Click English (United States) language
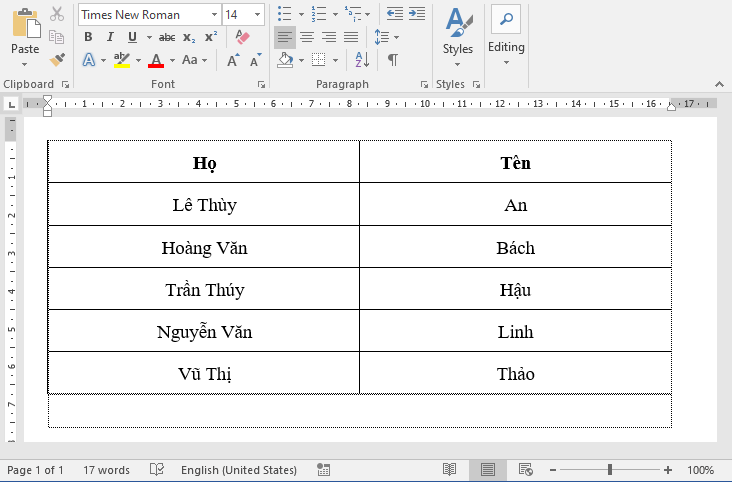 tap(239, 470)
